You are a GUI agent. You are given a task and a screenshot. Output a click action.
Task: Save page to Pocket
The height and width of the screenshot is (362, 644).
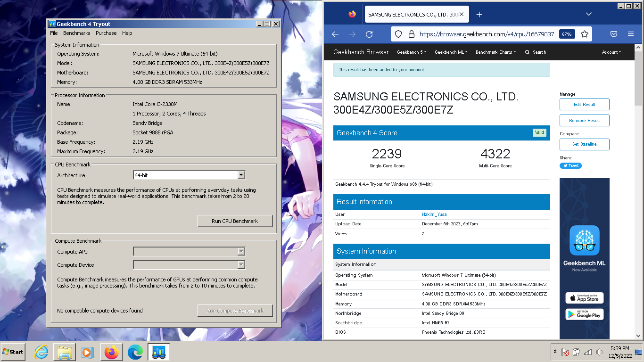pyautogui.click(x=614, y=34)
